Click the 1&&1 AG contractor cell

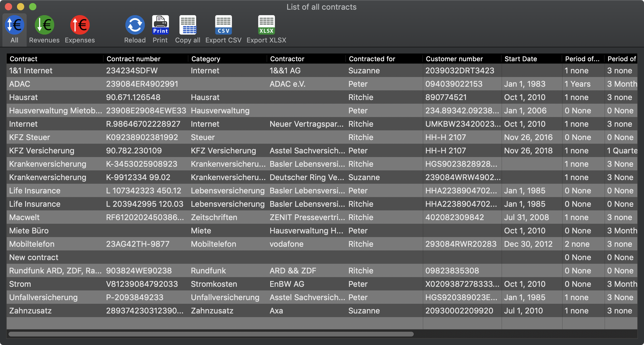coord(285,71)
